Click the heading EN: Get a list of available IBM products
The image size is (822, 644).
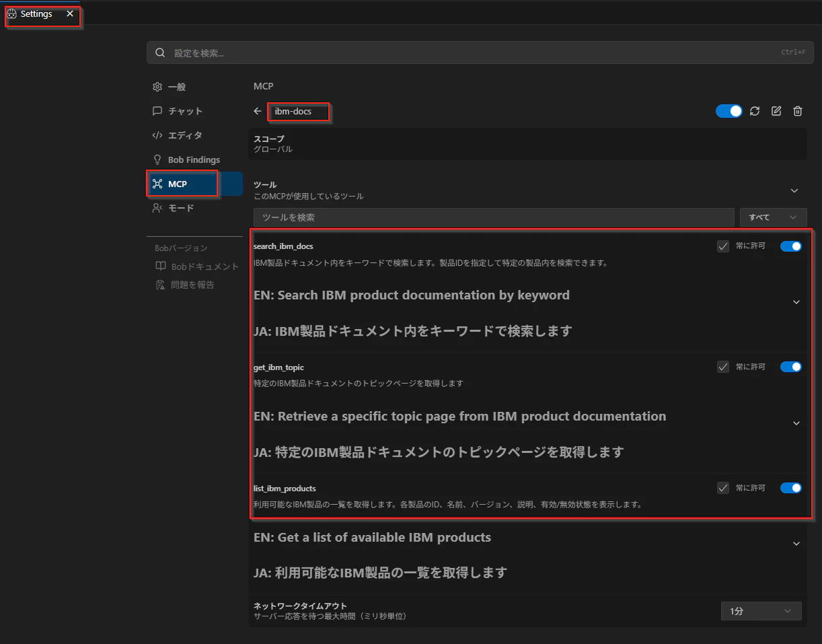(372, 537)
